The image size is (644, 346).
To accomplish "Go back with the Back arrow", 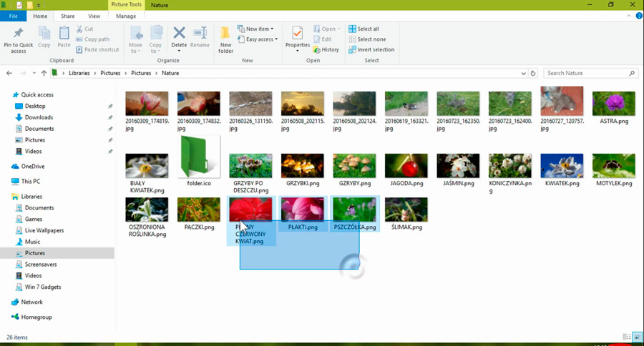I will [9, 73].
